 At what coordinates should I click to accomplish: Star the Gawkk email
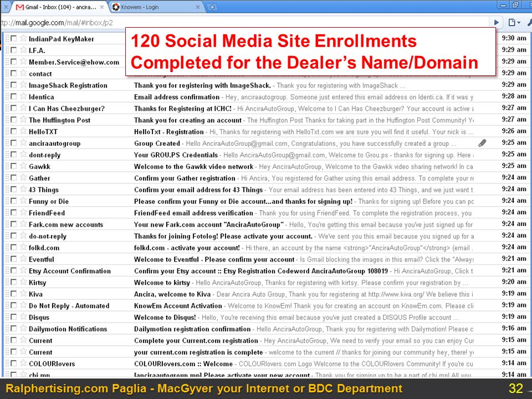click(x=23, y=166)
